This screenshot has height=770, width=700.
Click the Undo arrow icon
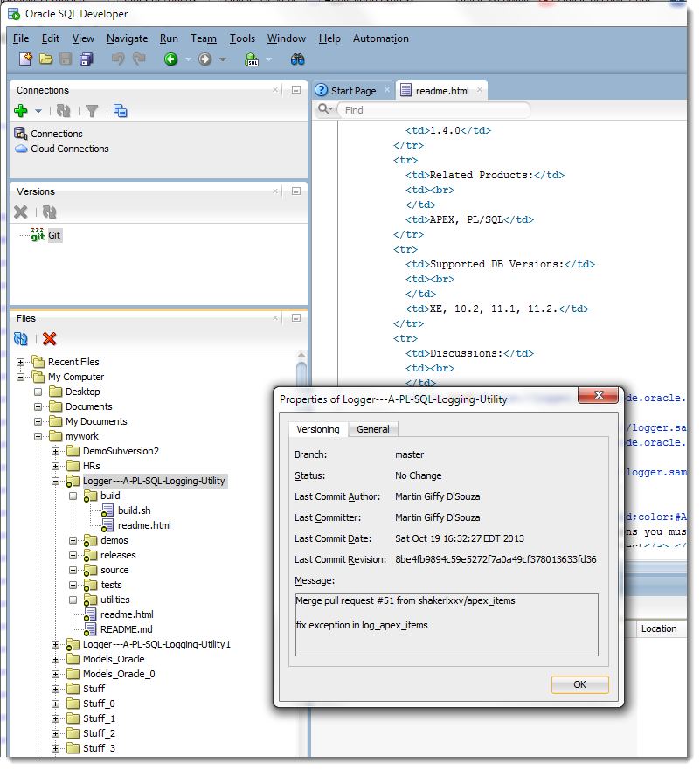click(118, 59)
